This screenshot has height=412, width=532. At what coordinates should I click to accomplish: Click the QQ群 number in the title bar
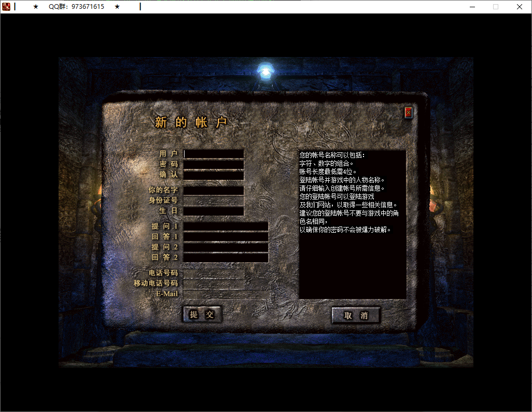[x=76, y=7]
